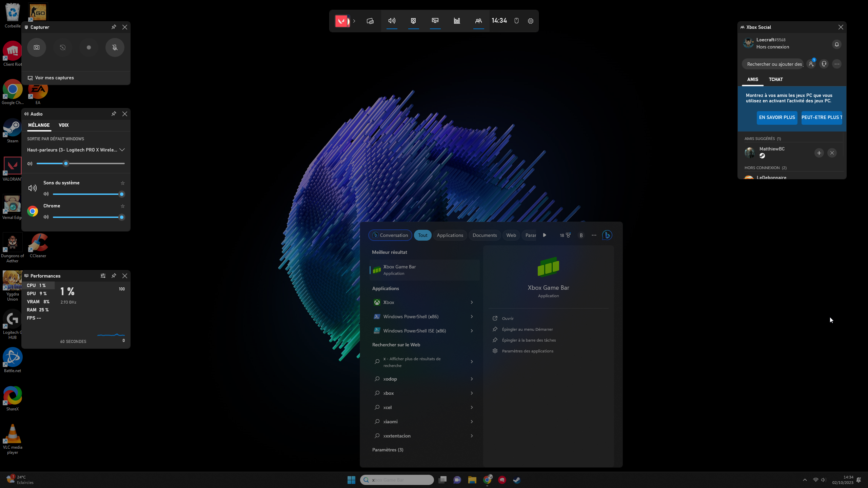Toggle the Xbox Social widget icon in toolbar

click(x=479, y=21)
